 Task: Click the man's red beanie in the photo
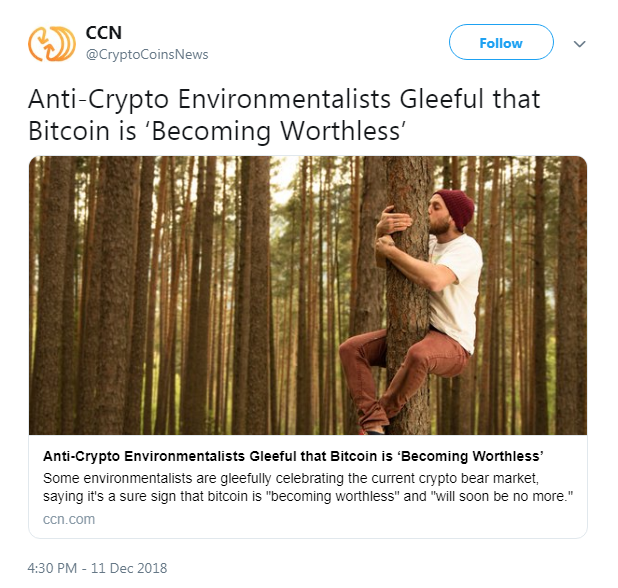click(459, 207)
